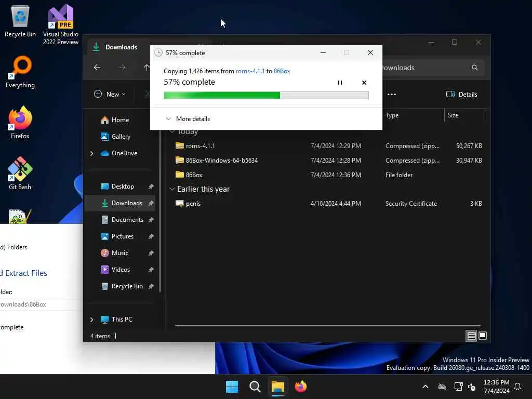This screenshot has height=399, width=532.
Task: Go back in File Explorer
Action: pos(97,67)
